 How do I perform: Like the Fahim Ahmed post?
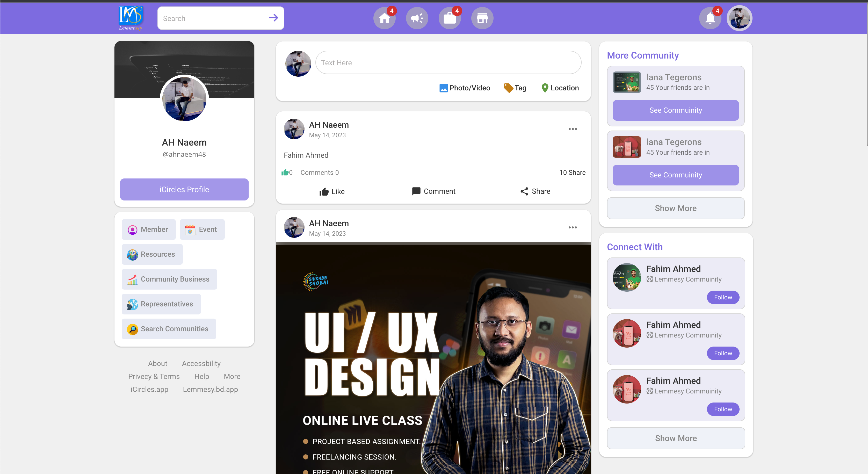[x=332, y=191]
